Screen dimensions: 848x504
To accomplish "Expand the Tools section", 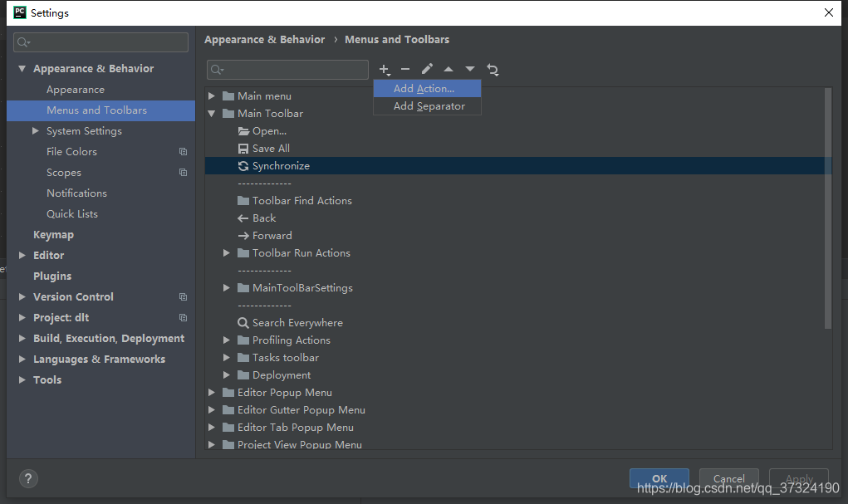I will pyautogui.click(x=22, y=379).
